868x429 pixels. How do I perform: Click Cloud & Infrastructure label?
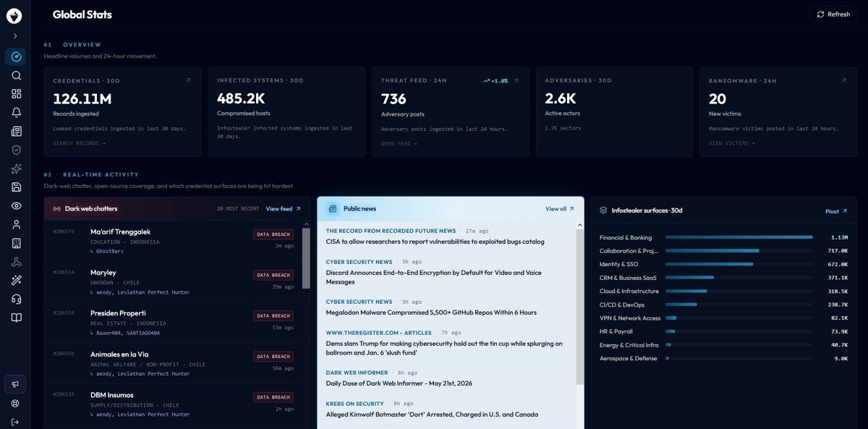point(629,291)
